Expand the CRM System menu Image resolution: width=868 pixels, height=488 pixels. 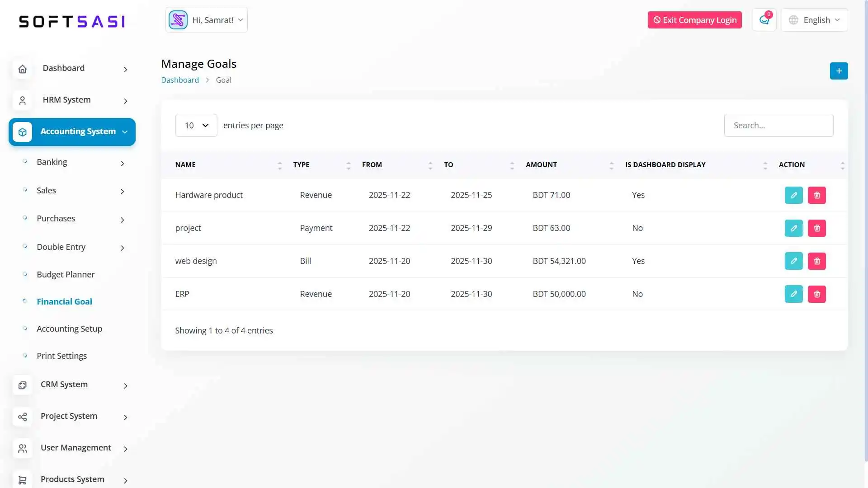click(x=72, y=385)
